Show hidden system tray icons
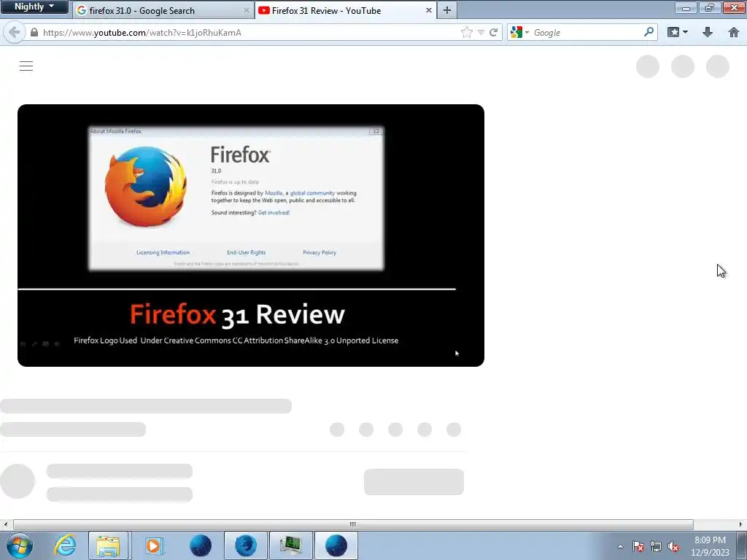The width and height of the screenshot is (747, 560). pos(620,546)
